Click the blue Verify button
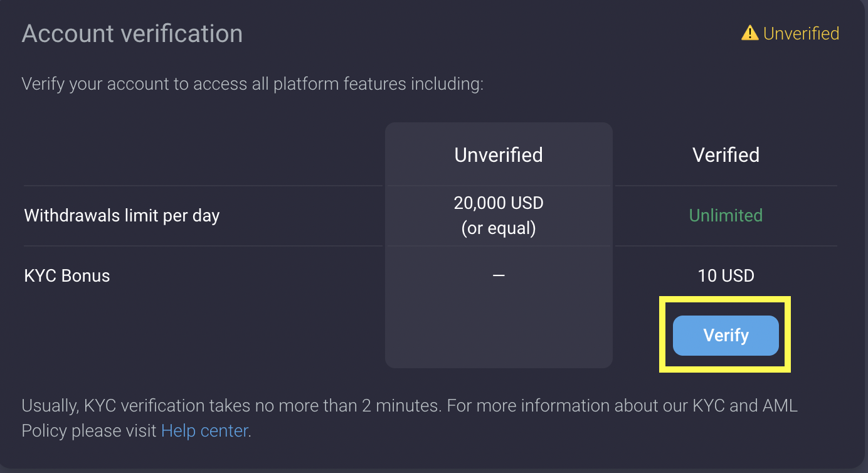Screen dimensions: 868x473 [x=726, y=336]
